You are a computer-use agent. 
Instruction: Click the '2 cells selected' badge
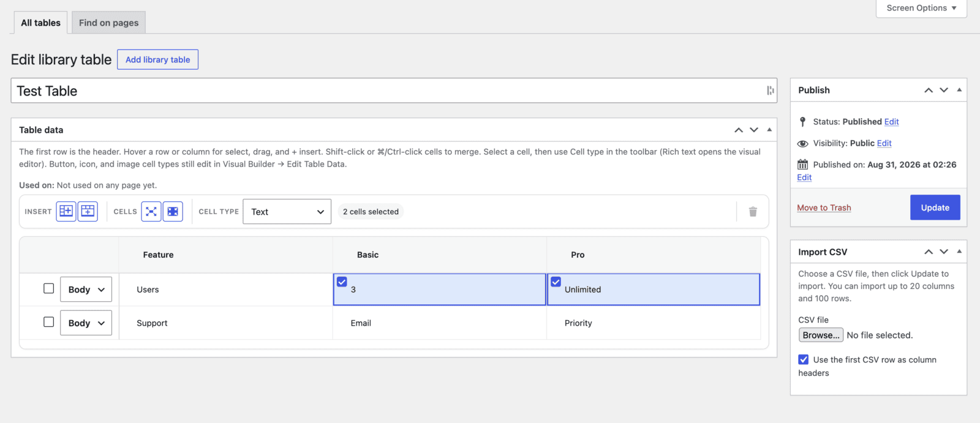coord(371,212)
